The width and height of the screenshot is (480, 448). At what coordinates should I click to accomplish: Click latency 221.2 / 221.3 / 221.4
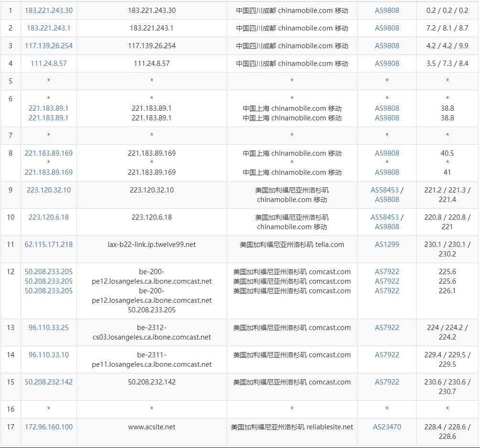(447, 195)
